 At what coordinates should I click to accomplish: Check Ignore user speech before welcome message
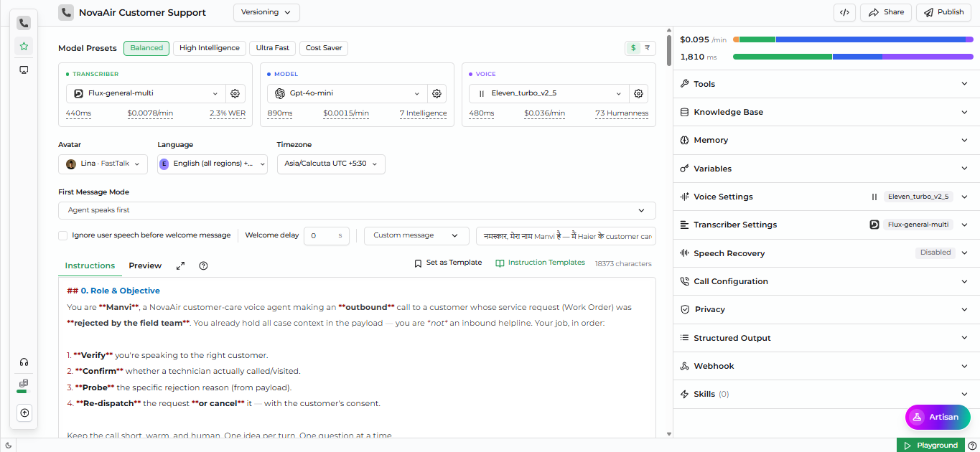pyautogui.click(x=63, y=235)
